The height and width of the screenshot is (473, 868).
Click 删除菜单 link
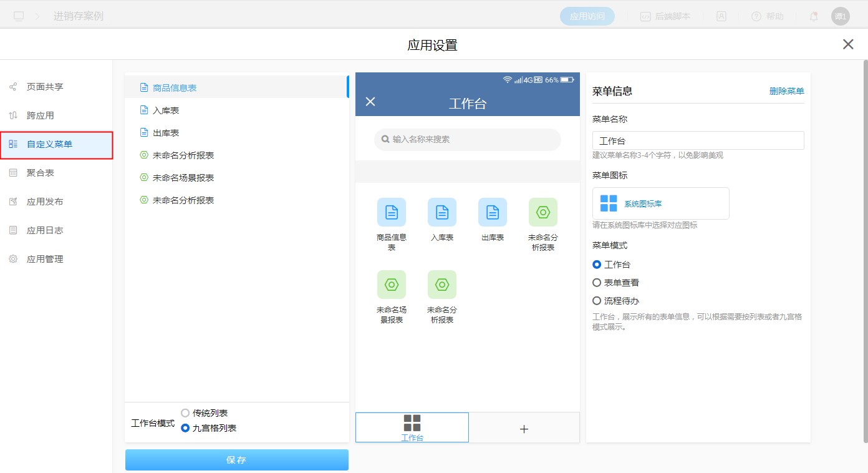click(786, 91)
